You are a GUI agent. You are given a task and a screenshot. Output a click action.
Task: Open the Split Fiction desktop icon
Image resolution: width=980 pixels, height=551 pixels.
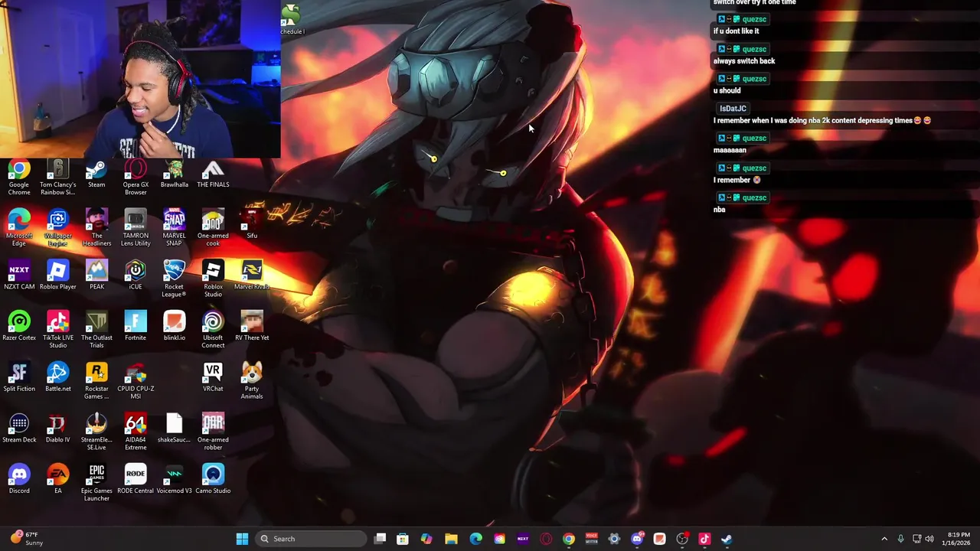19,377
